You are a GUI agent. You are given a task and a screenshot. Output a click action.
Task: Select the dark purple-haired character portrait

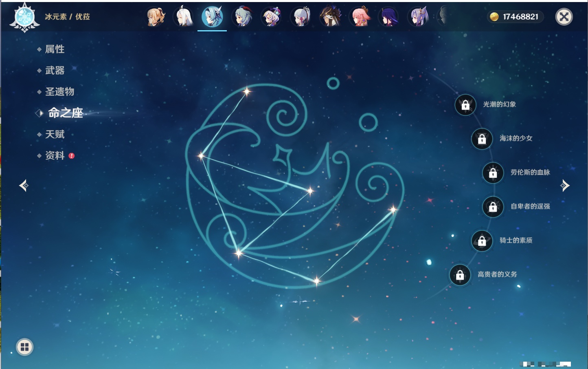[389, 17]
